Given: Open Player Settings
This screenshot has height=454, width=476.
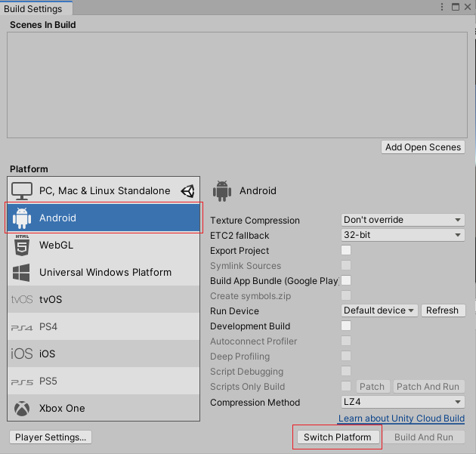Looking at the screenshot, I should 51,437.
